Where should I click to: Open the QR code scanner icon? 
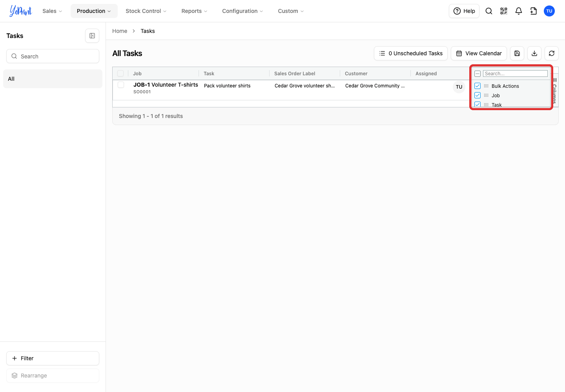coord(504,11)
